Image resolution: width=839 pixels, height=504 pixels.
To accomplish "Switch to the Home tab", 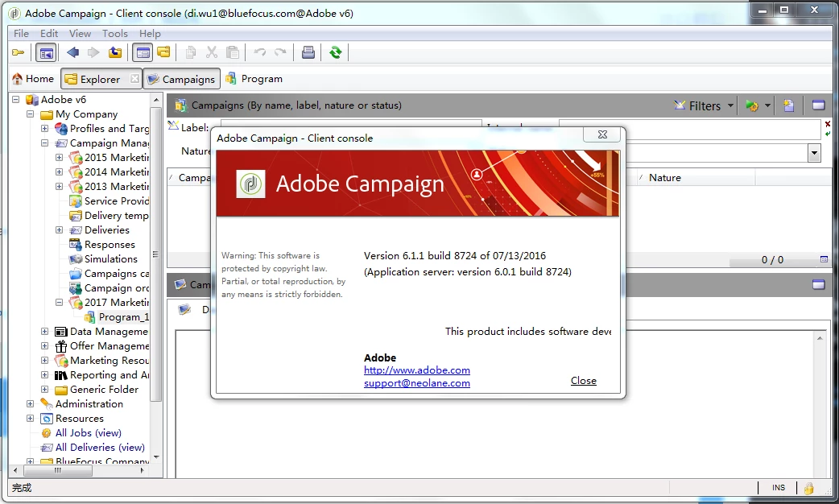I will [33, 79].
